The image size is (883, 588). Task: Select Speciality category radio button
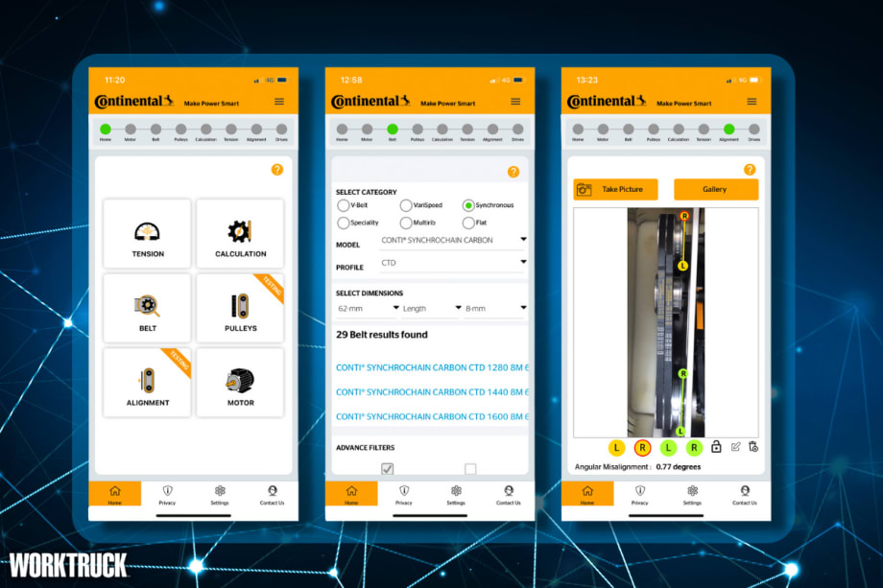click(343, 223)
